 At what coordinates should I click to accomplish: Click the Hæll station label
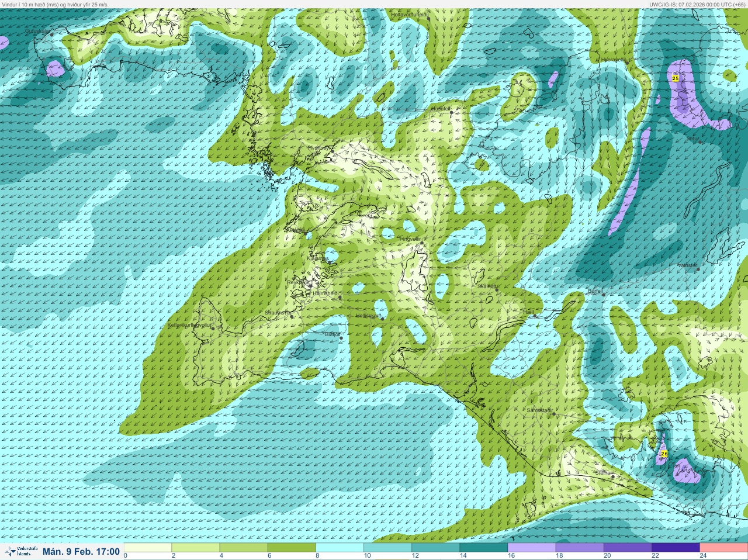coord(528,313)
